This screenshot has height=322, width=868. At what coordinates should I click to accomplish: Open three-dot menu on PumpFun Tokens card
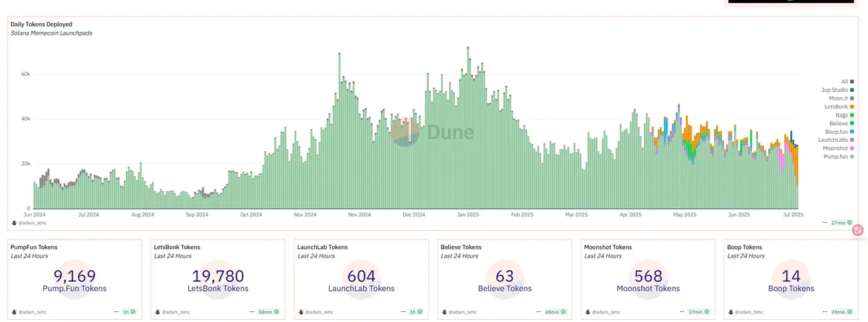click(116, 311)
